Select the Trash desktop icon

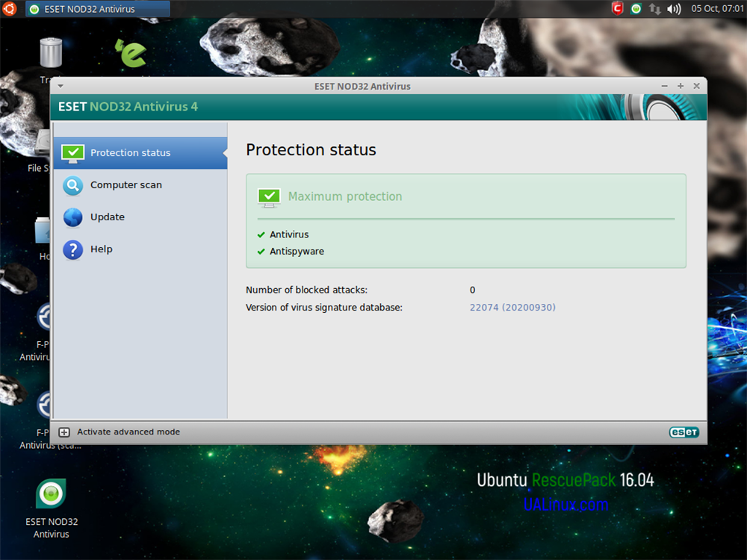point(51,53)
